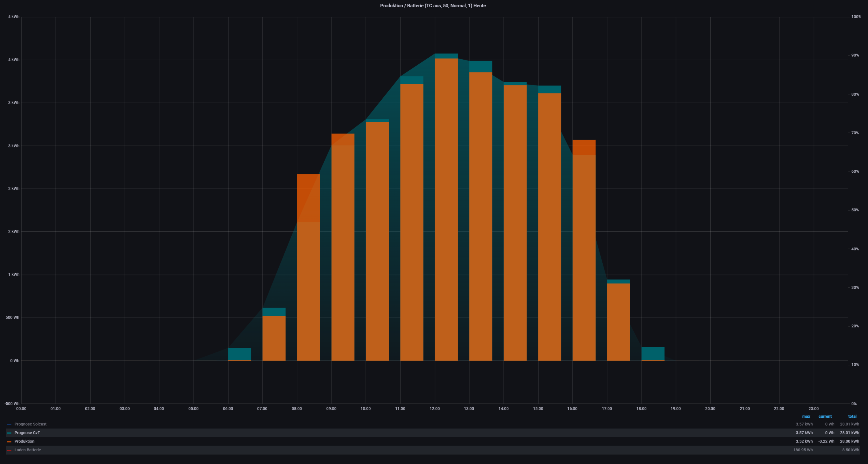868x464 pixels.
Task: Click the Prognose Solcast legend color line
Action: click(9, 424)
